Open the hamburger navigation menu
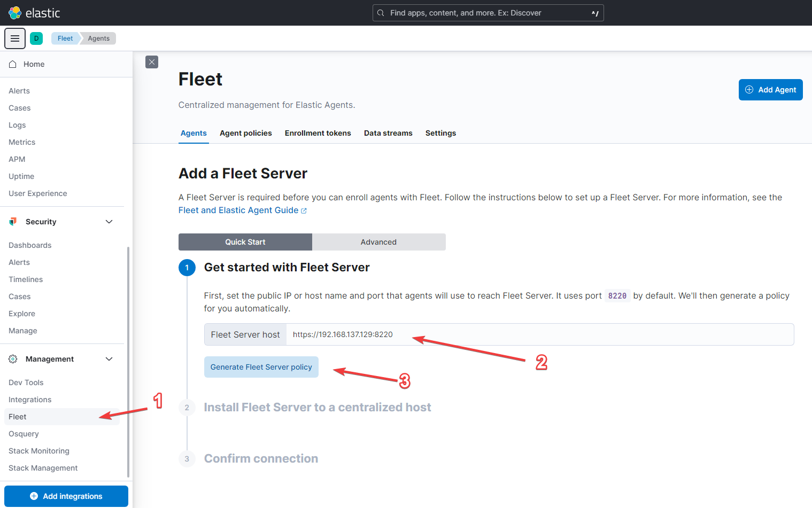 point(14,38)
